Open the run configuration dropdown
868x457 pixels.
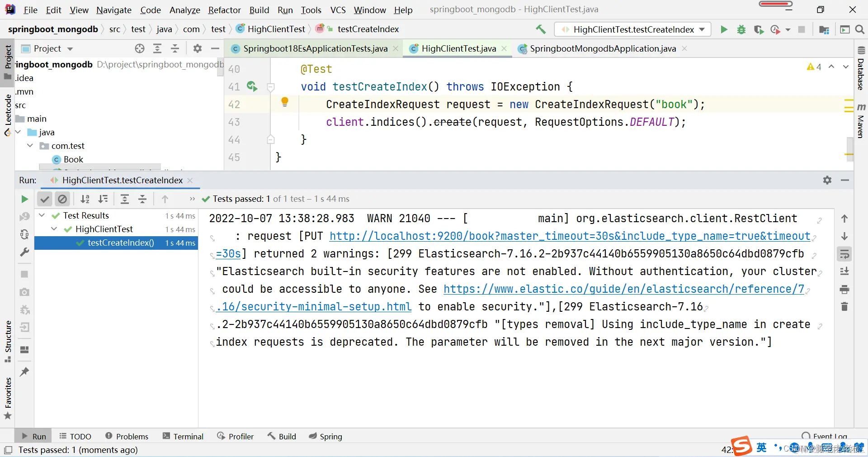pos(633,29)
